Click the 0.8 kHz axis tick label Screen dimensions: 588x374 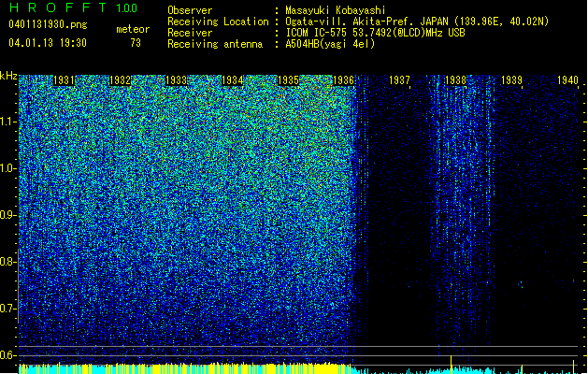[8, 262]
